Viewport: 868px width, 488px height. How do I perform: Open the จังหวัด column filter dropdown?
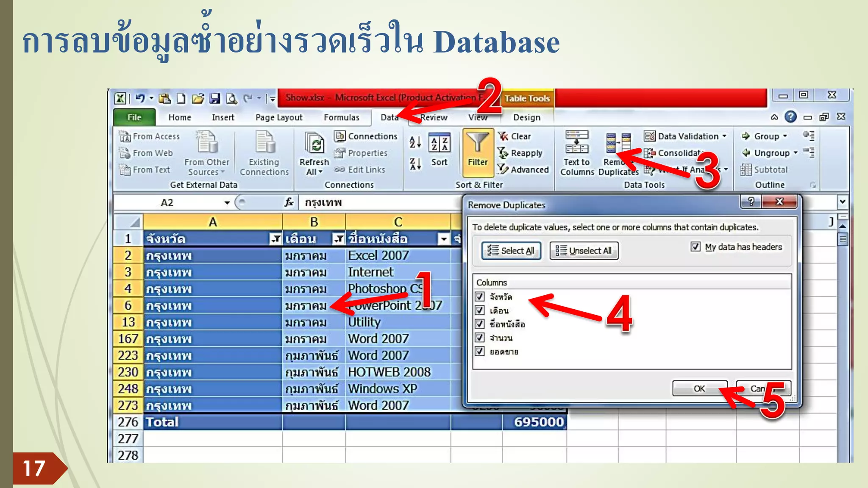[275, 239]
